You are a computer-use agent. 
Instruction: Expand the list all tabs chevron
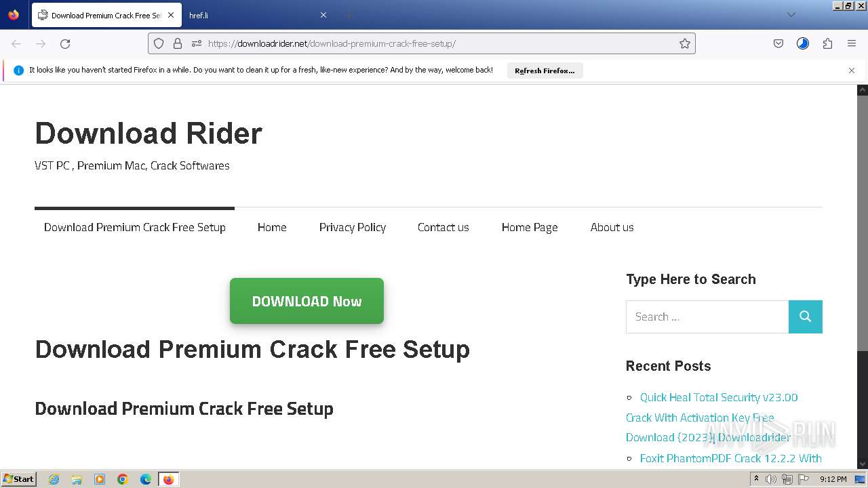[791, 15]
